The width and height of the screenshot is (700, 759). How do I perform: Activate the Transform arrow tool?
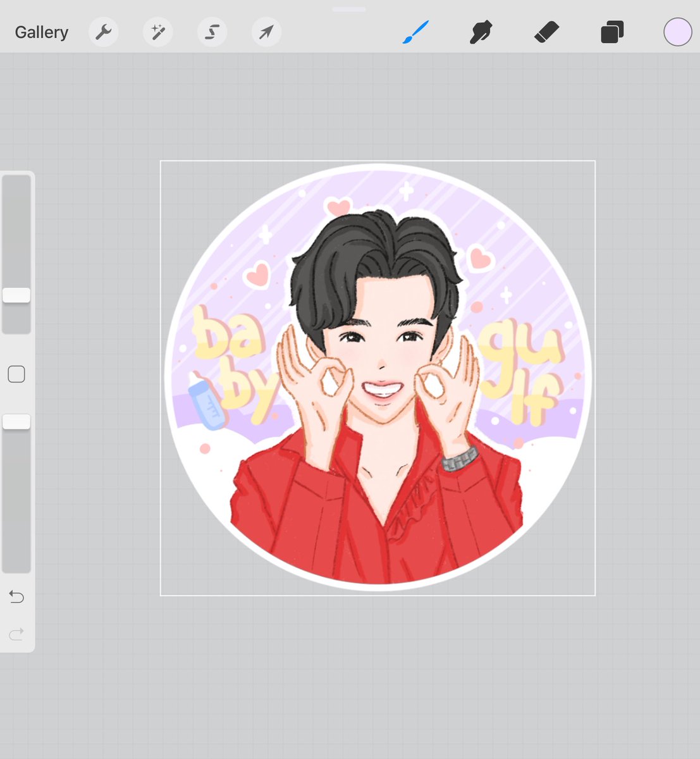267,32
